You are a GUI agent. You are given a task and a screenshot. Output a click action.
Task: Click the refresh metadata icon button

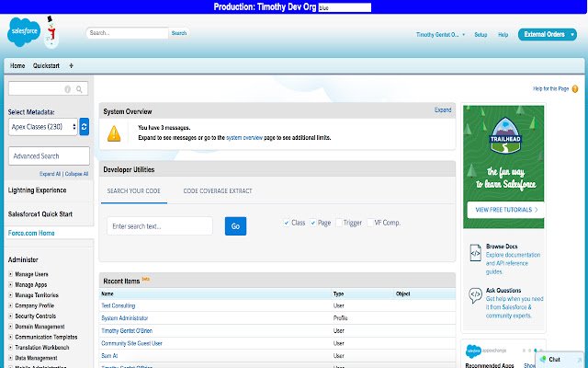(x=85, y=127)
